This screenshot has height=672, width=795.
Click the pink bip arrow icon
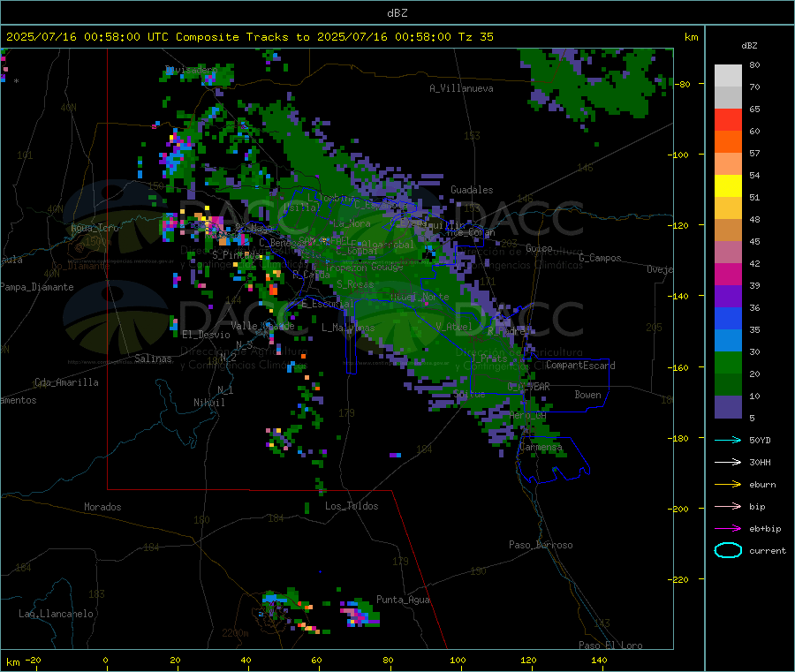pos(728,506)
